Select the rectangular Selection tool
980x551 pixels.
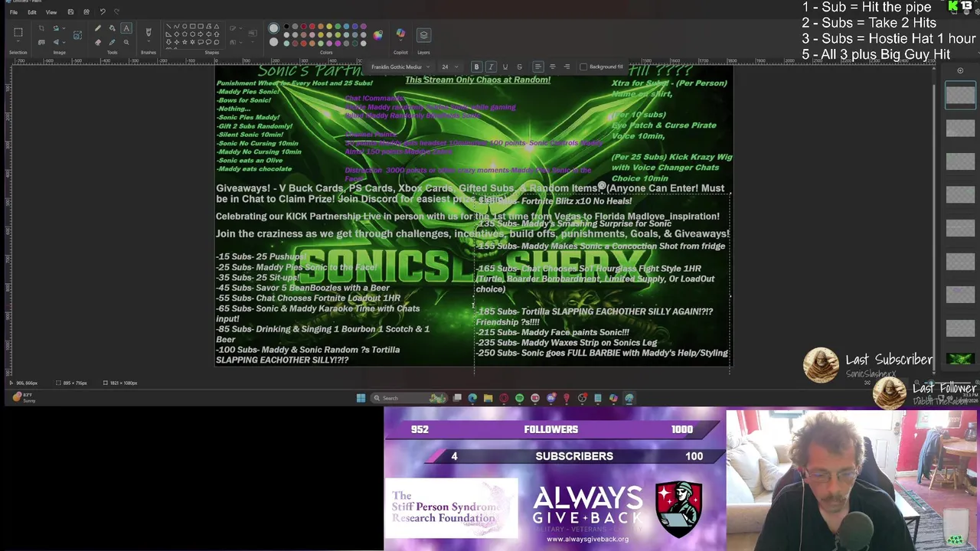[18, 31]
